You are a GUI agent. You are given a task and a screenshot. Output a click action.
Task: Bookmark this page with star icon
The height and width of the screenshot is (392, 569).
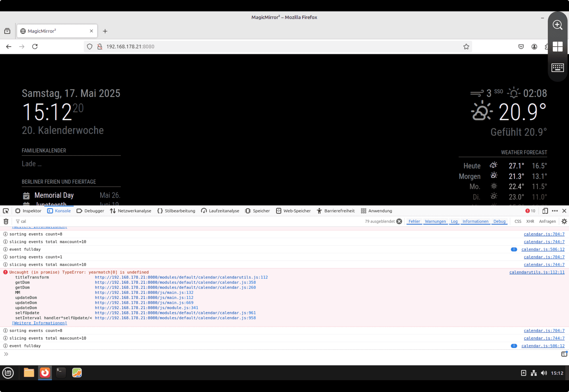[x=466, y=47]
